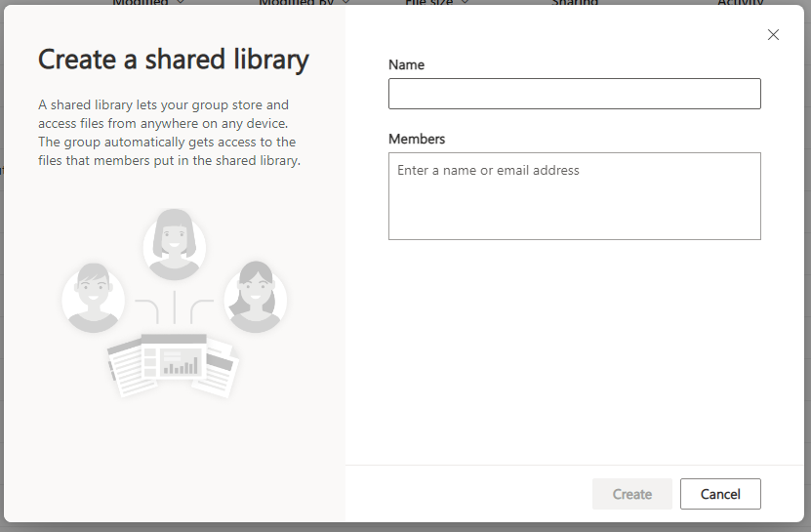Screen dimensions: 811x532
Task: Click the shared library description paragraph
Action: [x=169, y=133]
